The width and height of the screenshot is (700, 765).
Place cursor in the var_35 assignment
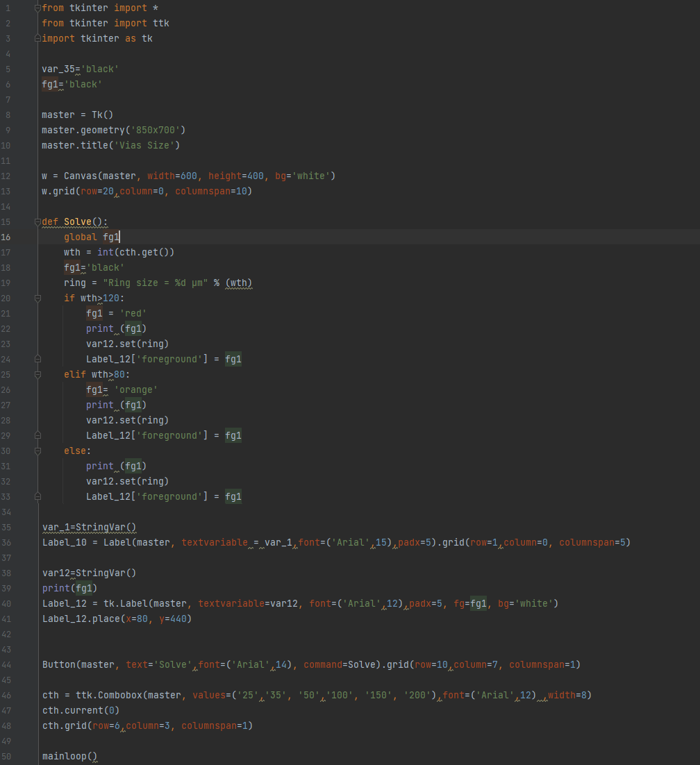(59, 69)
